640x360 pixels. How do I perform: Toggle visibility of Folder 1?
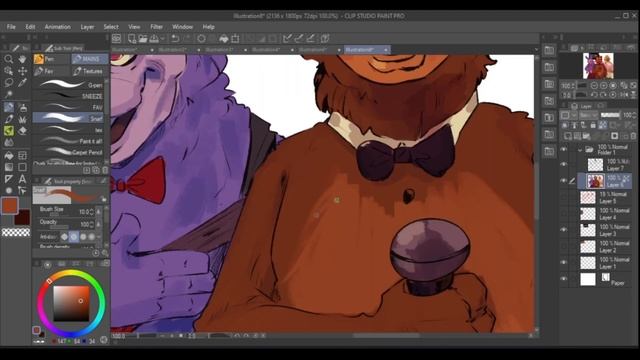click(564, 149)
